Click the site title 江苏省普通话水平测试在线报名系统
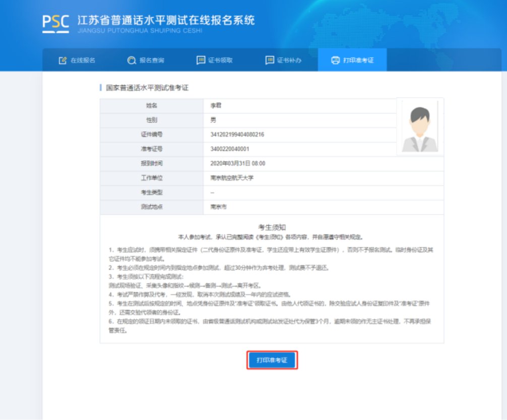This screenshot has height=420, width=507. click(x=166, y=20)
